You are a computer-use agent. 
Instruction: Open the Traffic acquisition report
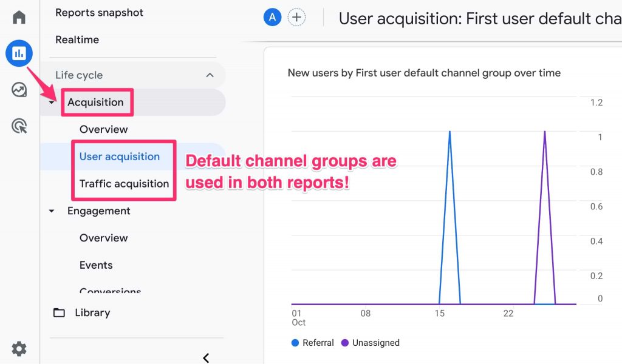click(x=123, y=183)
